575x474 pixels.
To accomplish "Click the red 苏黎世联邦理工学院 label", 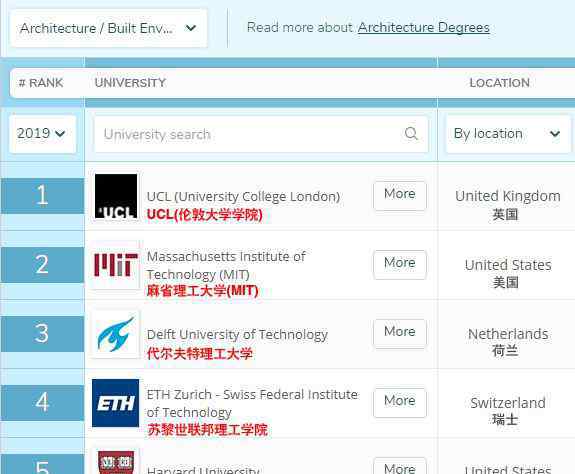I will (x=207, y=430).
